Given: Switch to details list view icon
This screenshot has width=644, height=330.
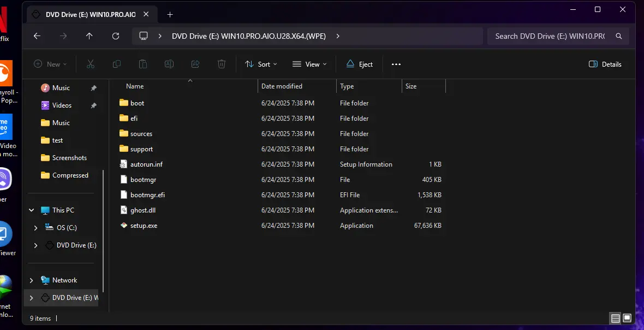Looking at the screenshot, I should pyautogui.click(x=615, y=318).
